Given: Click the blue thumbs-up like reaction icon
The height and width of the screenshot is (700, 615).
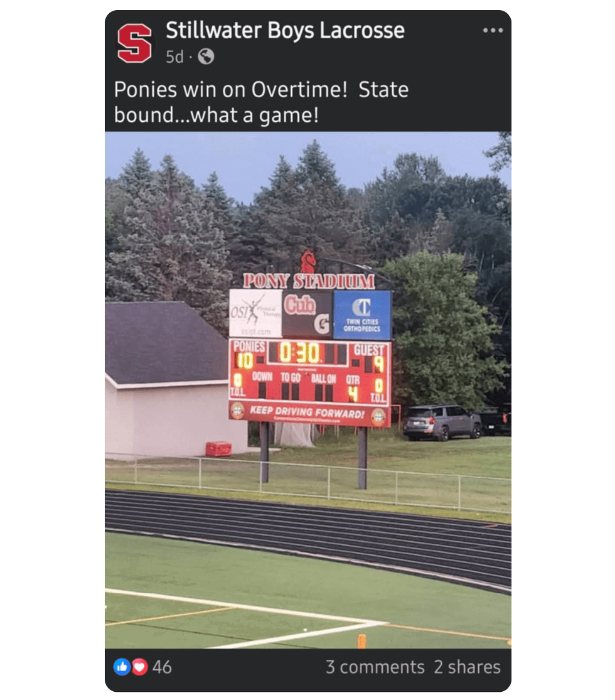Looking at the screenshot, I should (121, 667).
